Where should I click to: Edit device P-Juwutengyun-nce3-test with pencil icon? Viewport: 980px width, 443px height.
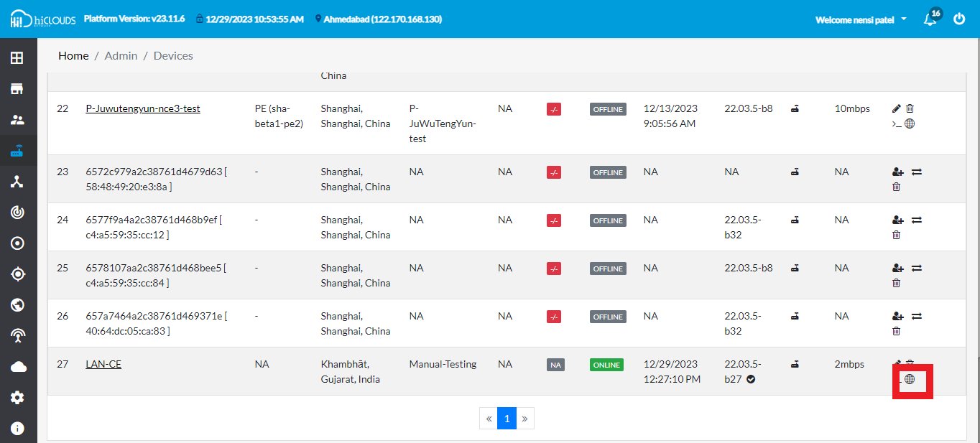tap(896, 108)
